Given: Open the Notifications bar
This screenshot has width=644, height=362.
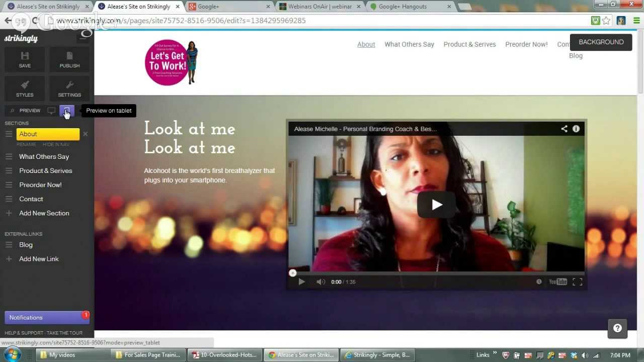Looking at the screenshot, I should (x=47, y=318).
